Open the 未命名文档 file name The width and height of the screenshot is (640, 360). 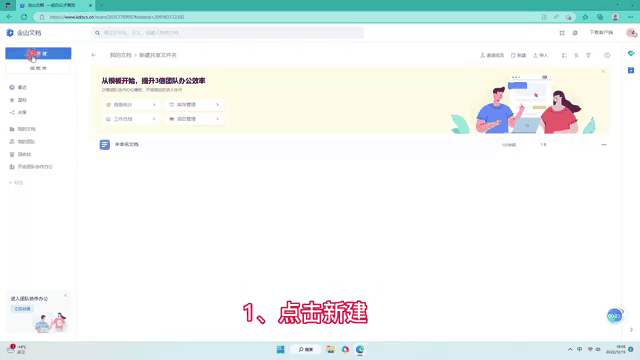[x=127, y=144]
